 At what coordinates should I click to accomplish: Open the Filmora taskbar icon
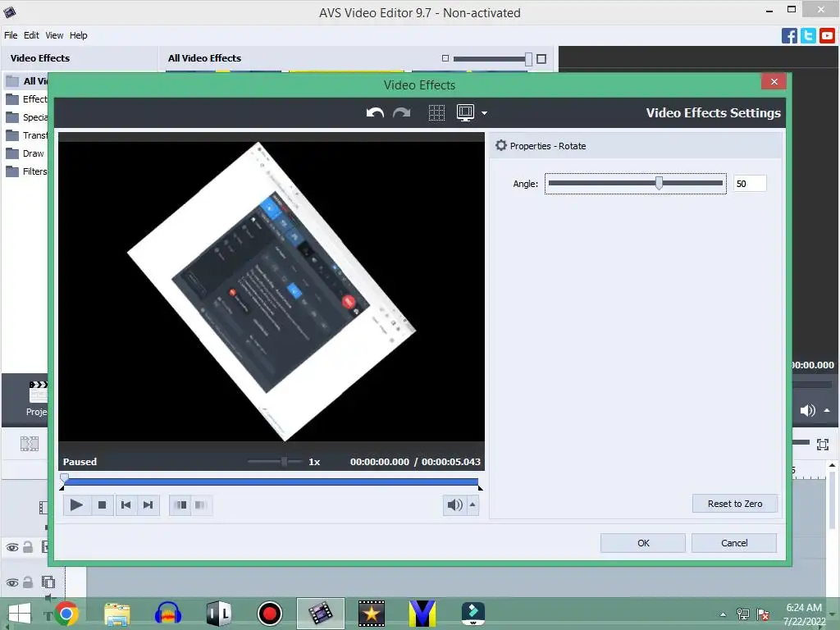473,614
